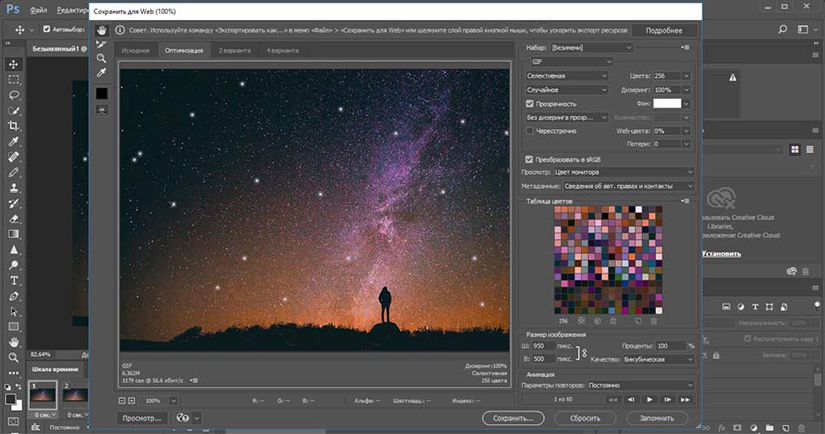Select the Hand tool in the dialog
Screen dimensions: 825x434
[x=102, y=30]
